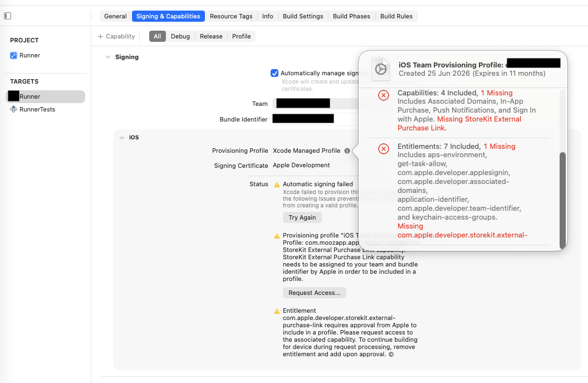The image size is (588, 383).
Task: Click the Request Access button
Action: pos(314,293)
